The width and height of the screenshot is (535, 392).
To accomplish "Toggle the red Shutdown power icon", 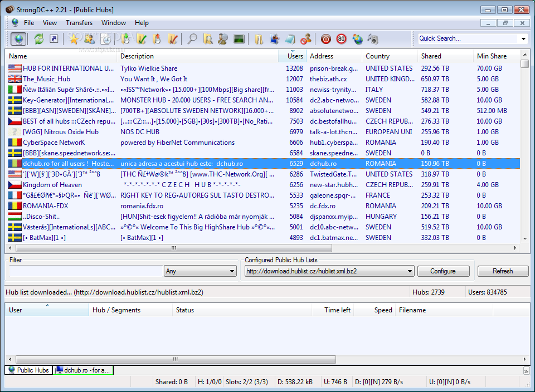I will pos(326,39).
